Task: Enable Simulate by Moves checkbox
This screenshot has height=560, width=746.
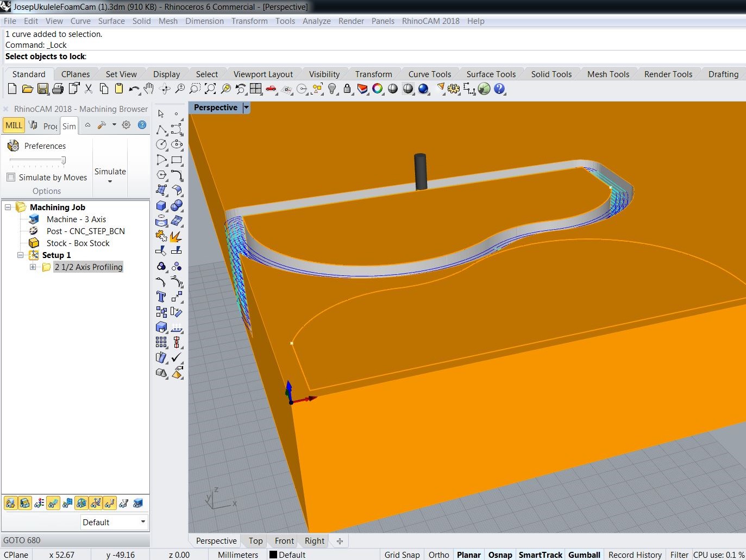Action: 11,178
